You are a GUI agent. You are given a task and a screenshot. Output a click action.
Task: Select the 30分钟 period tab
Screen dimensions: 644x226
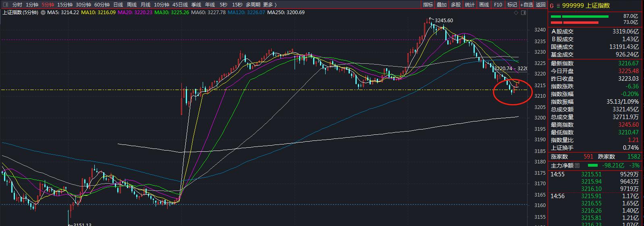click(x=83, y=5)
